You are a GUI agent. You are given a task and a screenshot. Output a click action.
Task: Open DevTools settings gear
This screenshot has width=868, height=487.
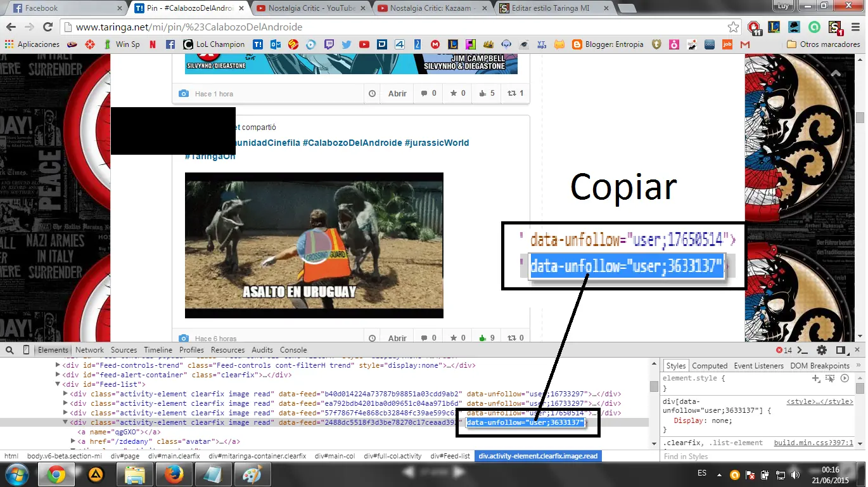click(822, 350)
